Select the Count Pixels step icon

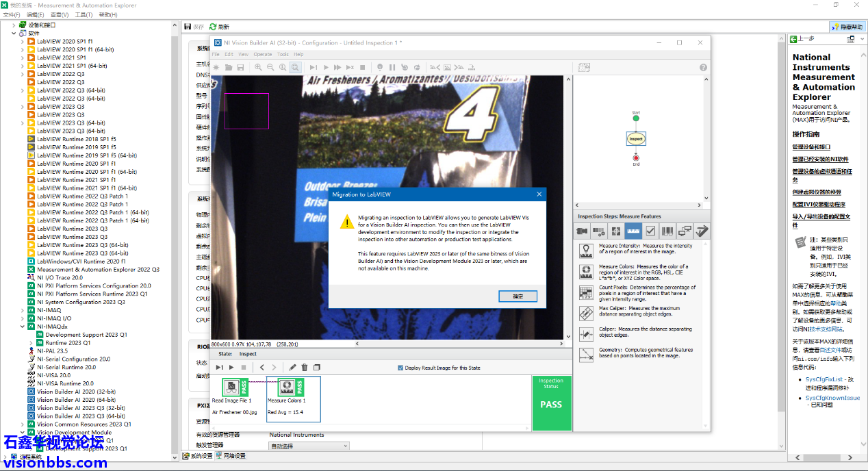[x=586, y=292]
